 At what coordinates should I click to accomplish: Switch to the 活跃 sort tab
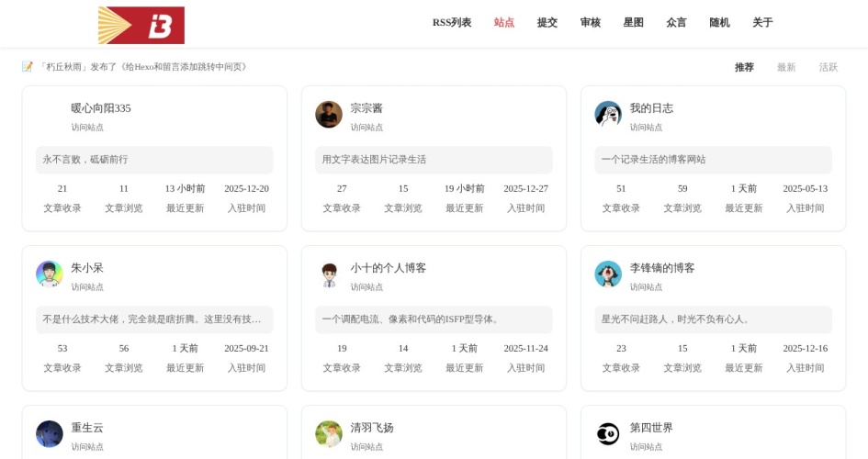pos(829,67)
